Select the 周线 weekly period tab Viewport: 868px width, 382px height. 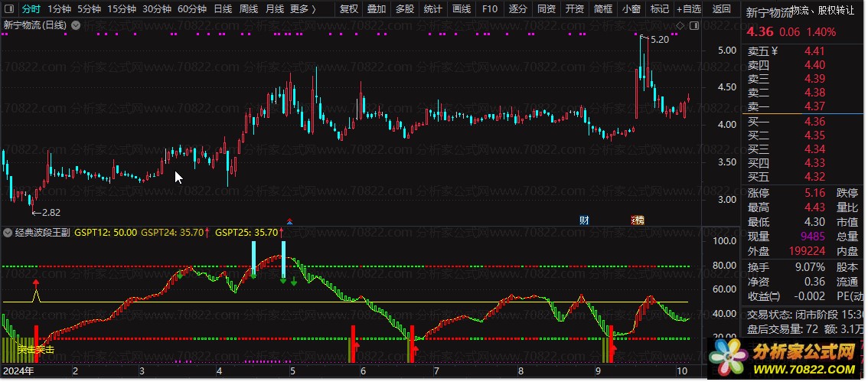(248, 9)
